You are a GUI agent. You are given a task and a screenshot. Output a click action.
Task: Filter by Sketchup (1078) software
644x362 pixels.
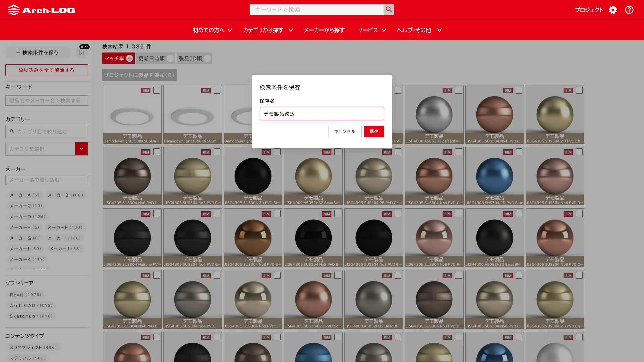[32, 316]
